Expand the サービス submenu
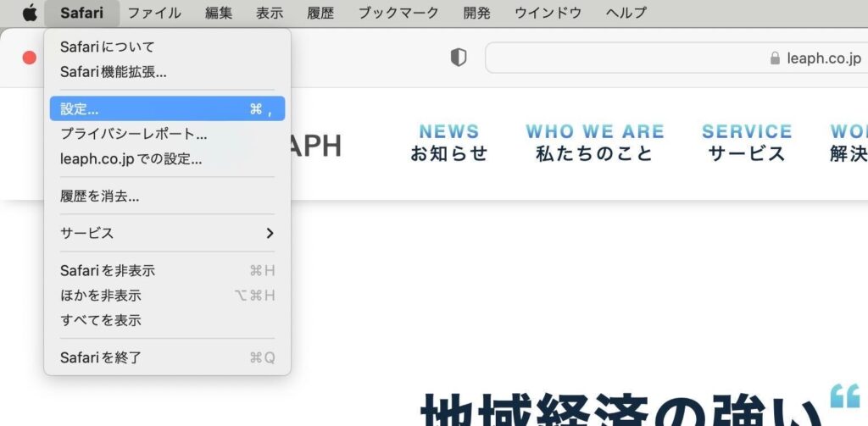The height and width of the screenshot is (426, 868). point(167,233)
